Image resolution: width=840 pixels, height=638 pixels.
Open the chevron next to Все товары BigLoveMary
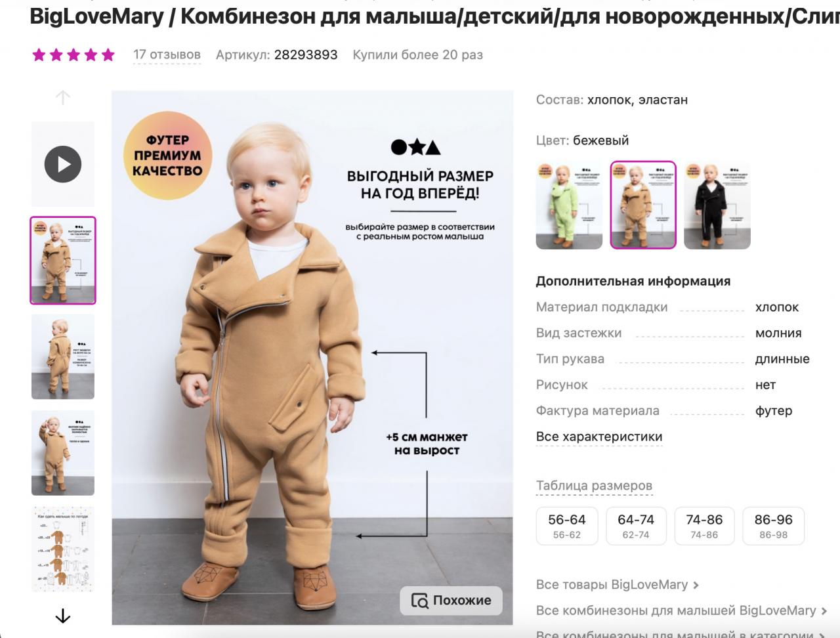(696, 585)
